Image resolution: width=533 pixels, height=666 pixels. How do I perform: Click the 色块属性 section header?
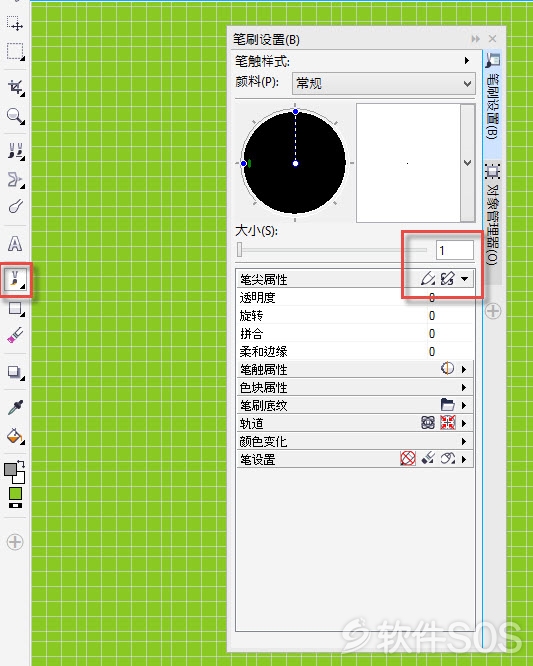click(355, 387)
